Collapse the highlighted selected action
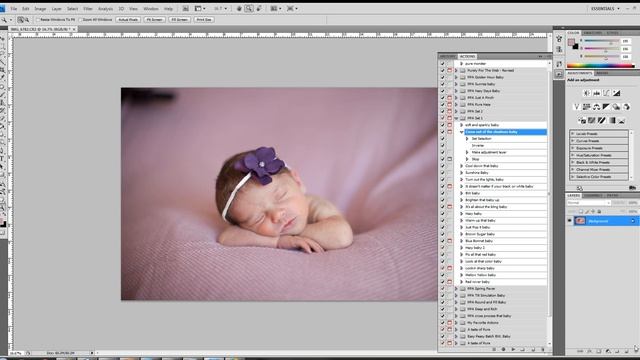This screenshot has height=360, width=640. (462, 132)
